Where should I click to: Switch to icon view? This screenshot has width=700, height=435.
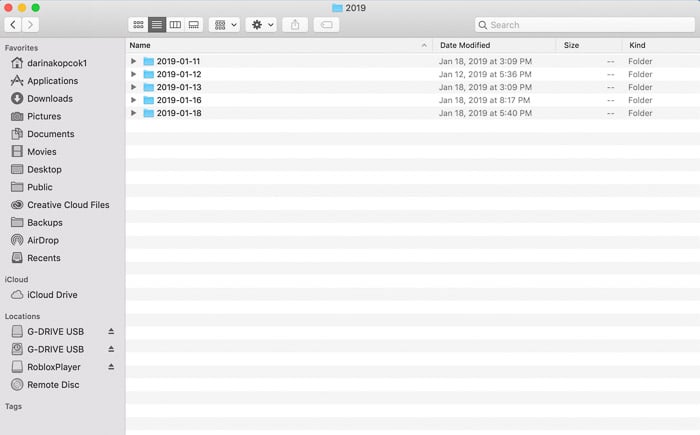click(x=138, y=25)
